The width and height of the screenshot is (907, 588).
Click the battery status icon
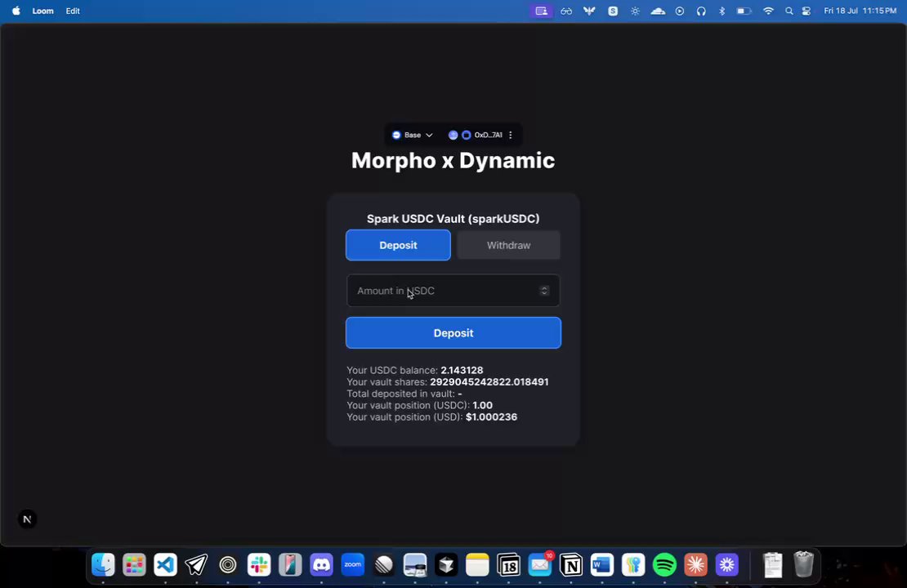744,11
